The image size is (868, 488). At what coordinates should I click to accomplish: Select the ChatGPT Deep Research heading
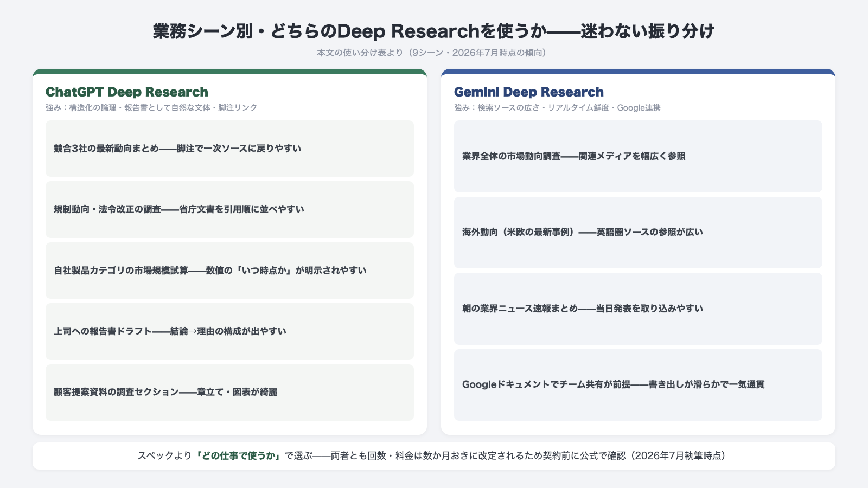(x=127, y=92)
